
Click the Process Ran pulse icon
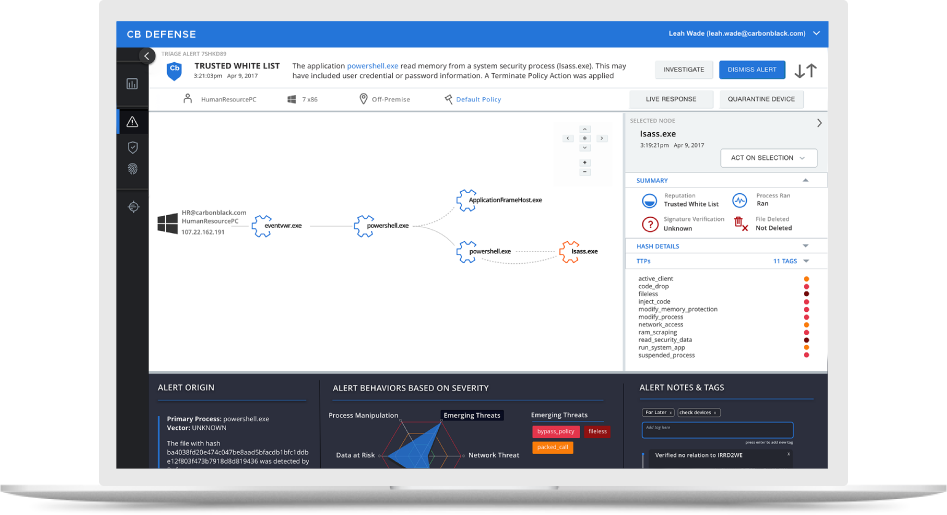point(740,200)
